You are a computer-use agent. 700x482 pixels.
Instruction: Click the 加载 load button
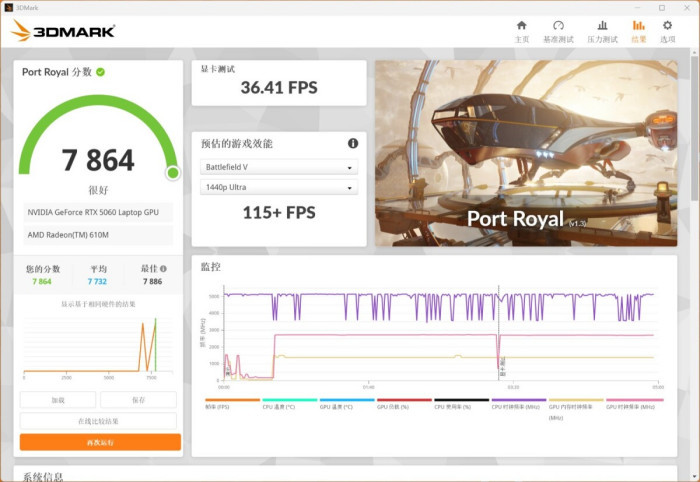tap(58, 400)
